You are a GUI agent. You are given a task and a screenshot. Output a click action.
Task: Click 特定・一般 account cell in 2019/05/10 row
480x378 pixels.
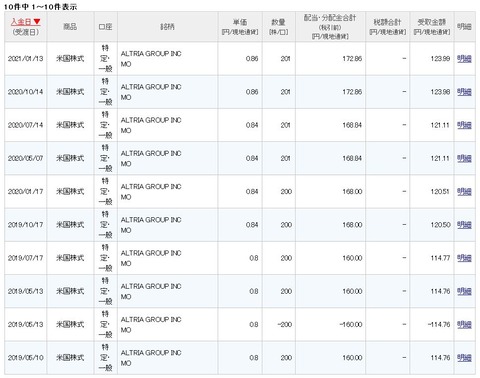pyautogui.click(x=105, y=358)
